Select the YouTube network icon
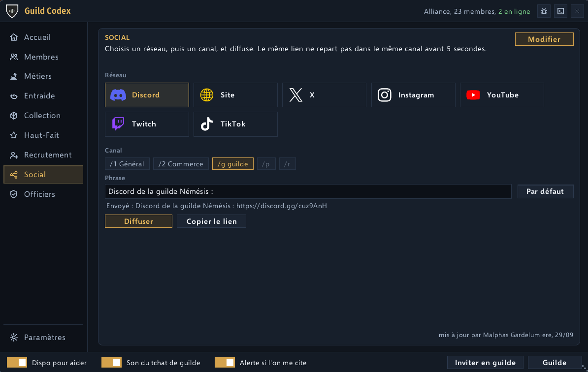This screenshot has width=588, height=372. click(473, 95)
